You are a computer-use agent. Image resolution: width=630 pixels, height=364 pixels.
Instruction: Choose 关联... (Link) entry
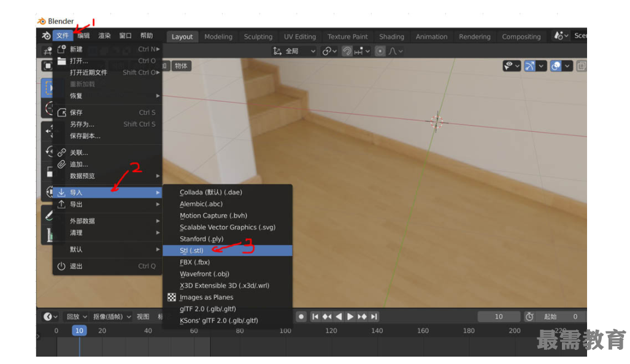click(x=108, y=153)
